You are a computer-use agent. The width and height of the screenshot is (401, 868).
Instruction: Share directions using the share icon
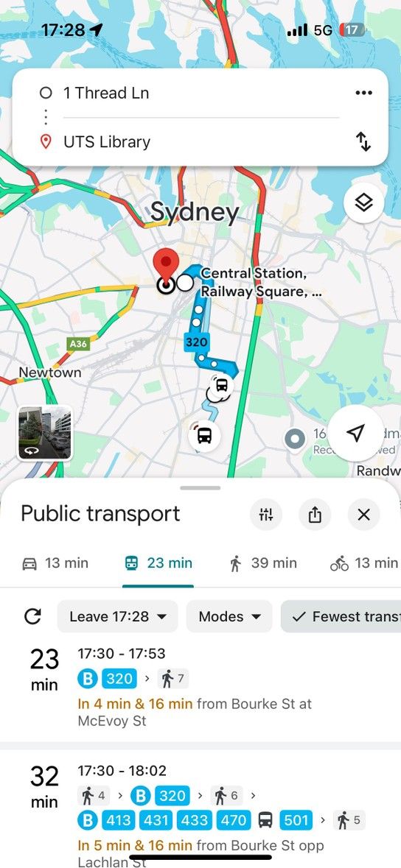click(315, 515)
